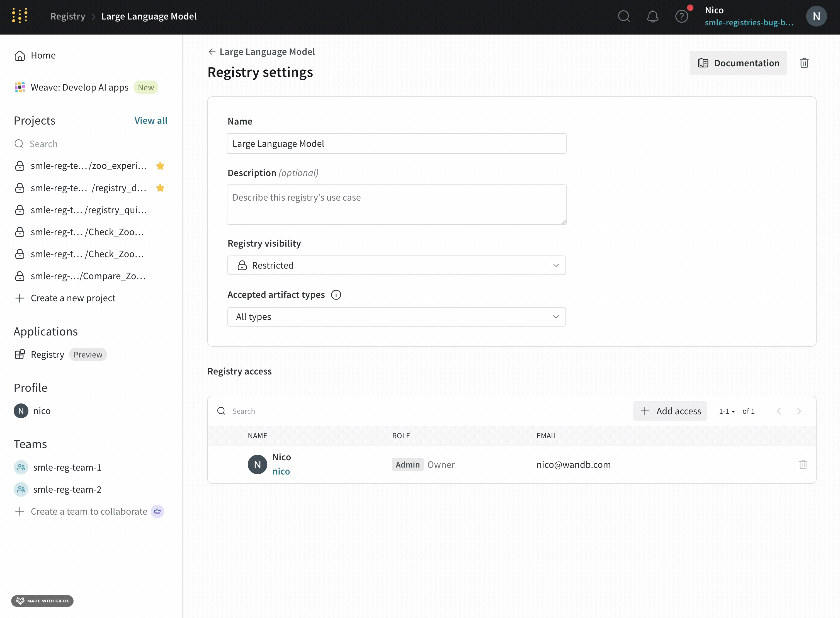This screenshot has width=840, height=618.
Task: Click Create a new project link
Action: (73, 298)
